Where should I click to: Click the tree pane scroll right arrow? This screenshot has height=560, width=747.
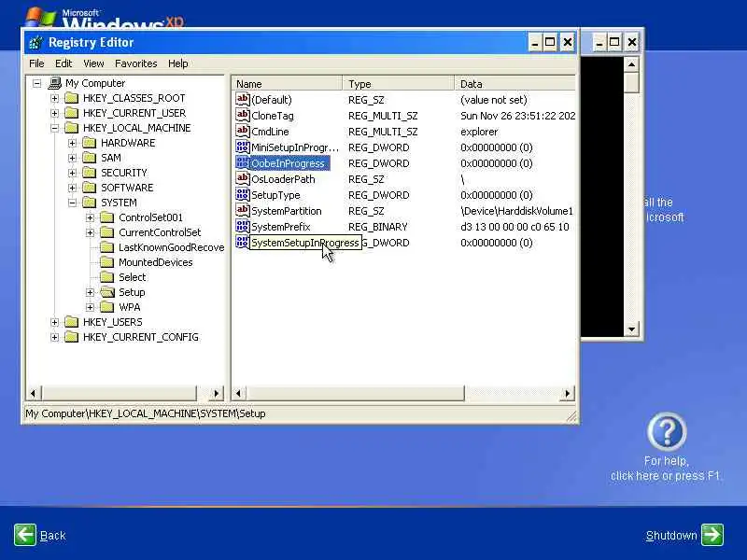click(217, 393)
